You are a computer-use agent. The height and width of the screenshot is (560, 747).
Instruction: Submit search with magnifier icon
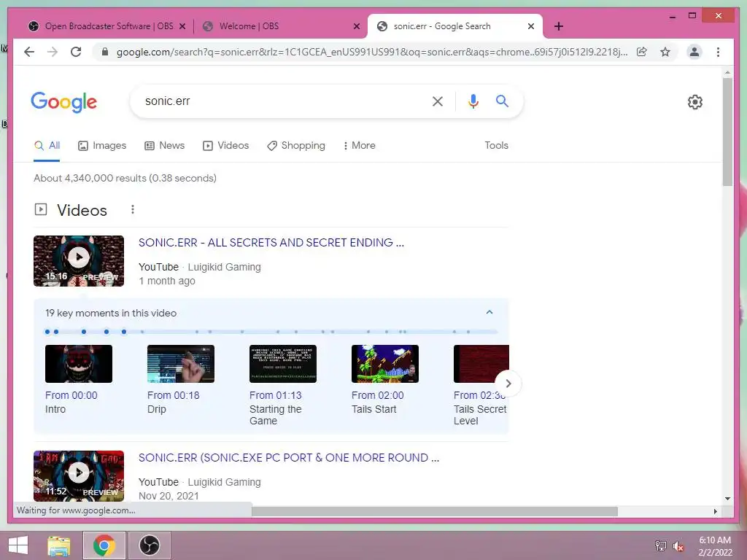[502, 101]
